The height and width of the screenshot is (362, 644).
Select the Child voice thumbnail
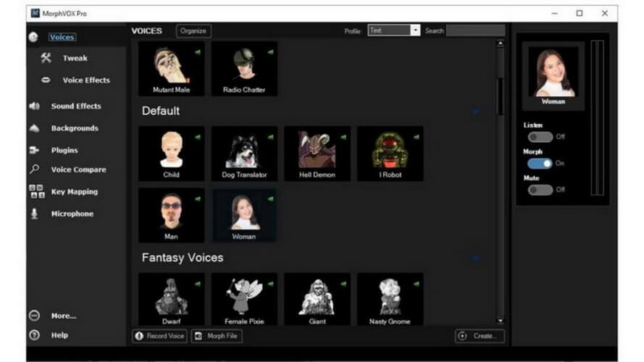[x=171, y=153]
